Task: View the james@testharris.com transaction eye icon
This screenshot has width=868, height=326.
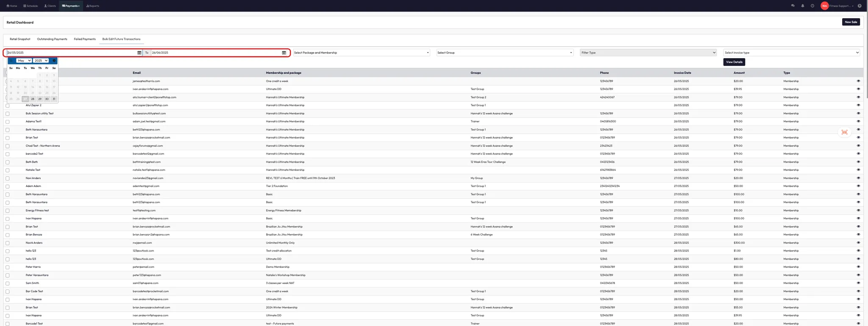Action: (x=858, y=81)
